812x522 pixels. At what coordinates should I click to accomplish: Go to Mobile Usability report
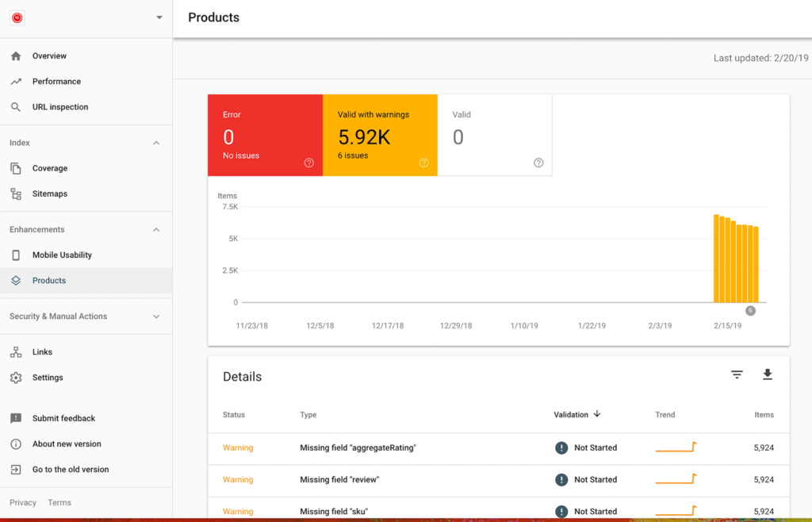pyautogui.click(x=62, y=255)
